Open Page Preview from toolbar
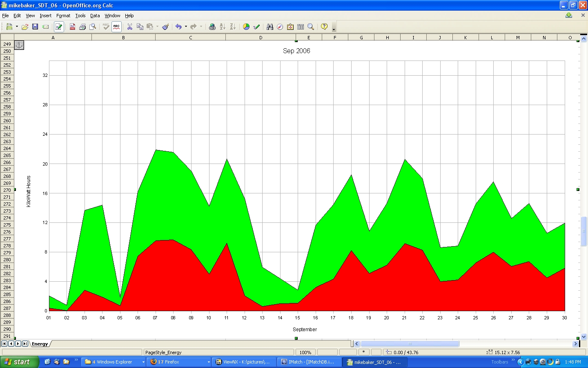588x368 pixels. [93, 27]
